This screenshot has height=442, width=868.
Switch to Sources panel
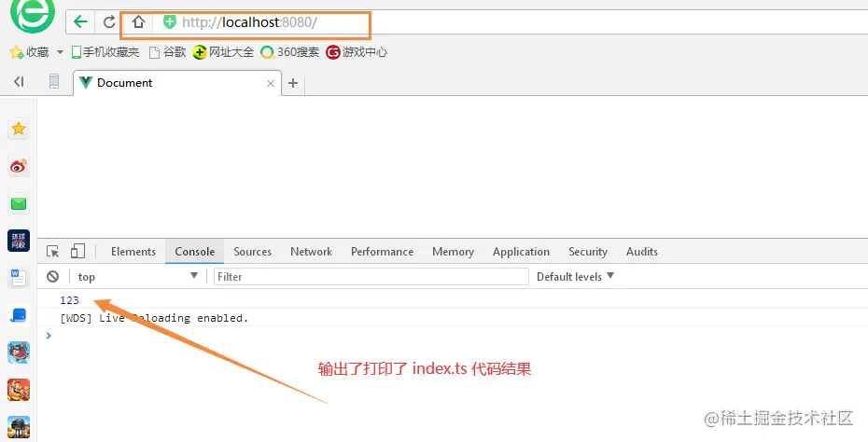coord(252,251)
